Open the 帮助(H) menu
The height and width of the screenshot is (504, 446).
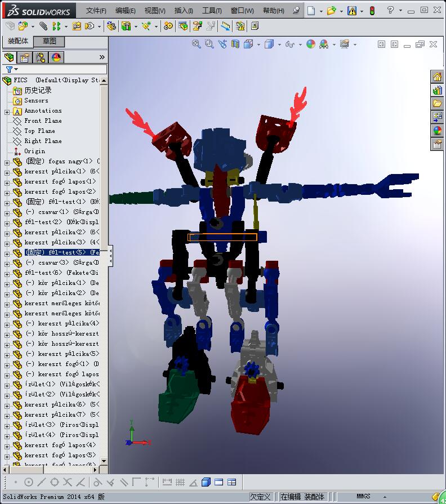coord(274,11)
